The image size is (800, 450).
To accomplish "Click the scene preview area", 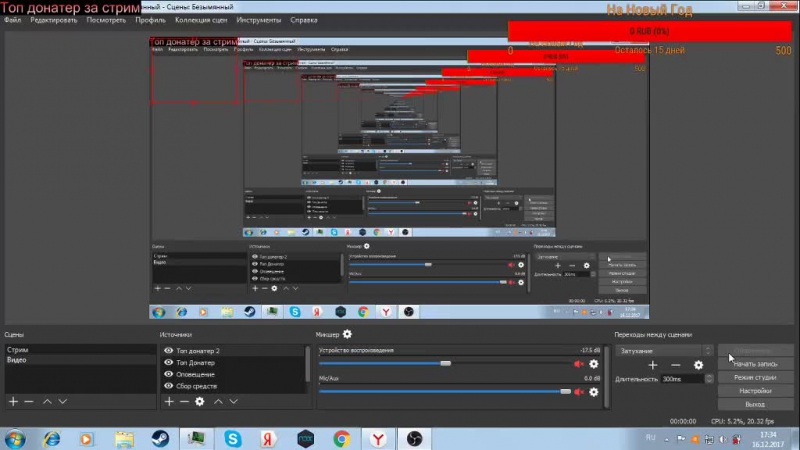I will tap(399, 178).
